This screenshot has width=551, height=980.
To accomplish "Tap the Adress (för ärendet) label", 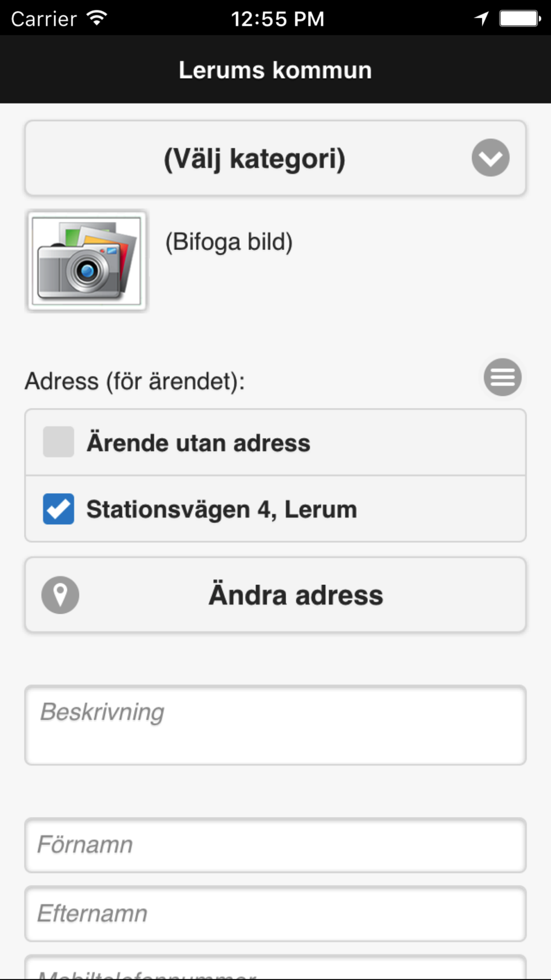I will (135, 381).
